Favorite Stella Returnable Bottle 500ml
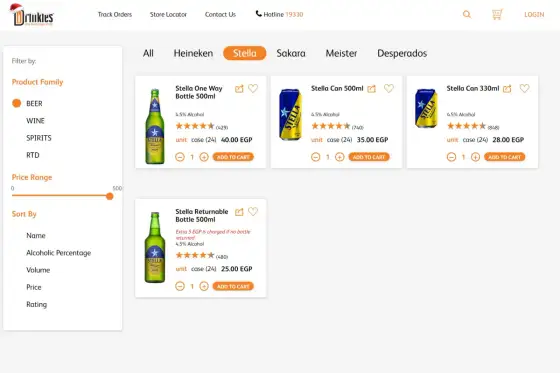 click(x=253, y=212)
